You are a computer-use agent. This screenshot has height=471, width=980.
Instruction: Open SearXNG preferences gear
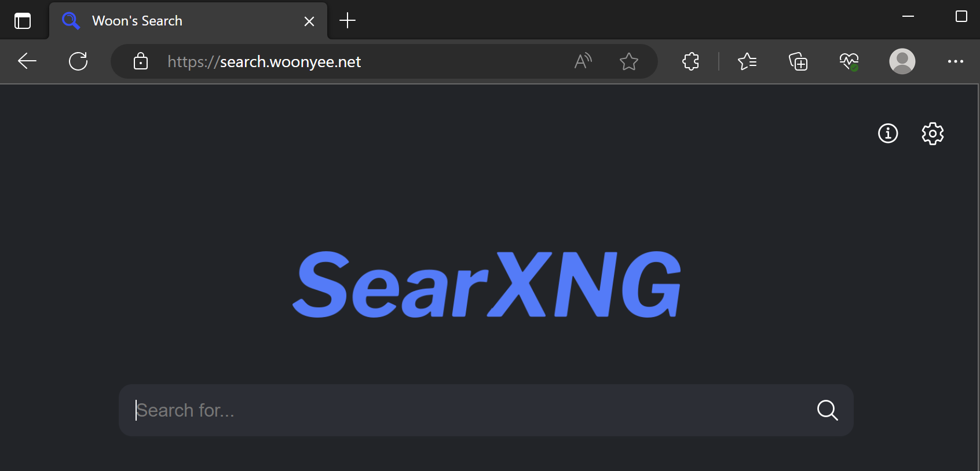pos(933,133)
